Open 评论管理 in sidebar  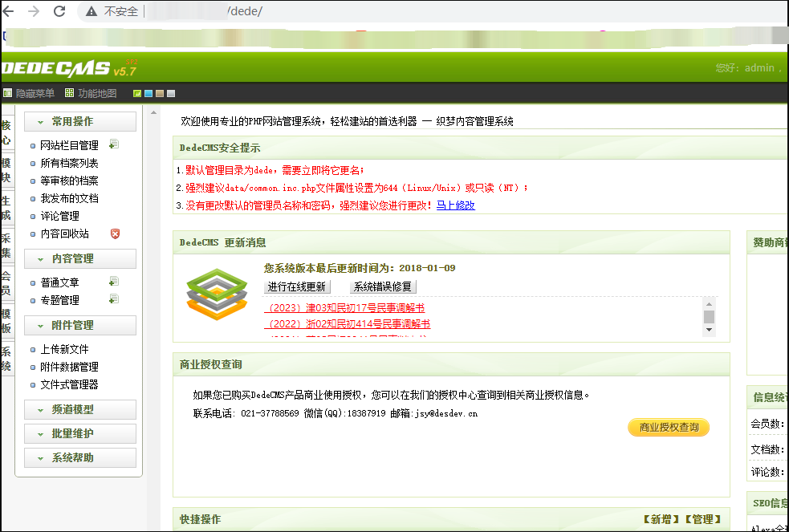click(60, 216)
